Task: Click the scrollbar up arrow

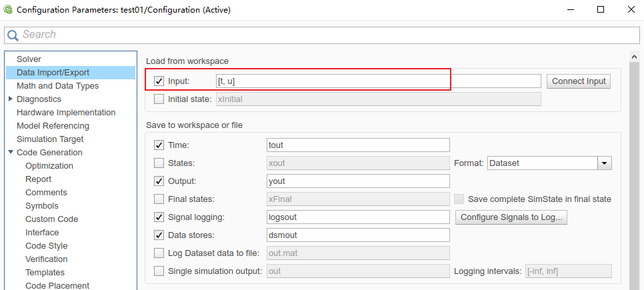Action: 635,57
